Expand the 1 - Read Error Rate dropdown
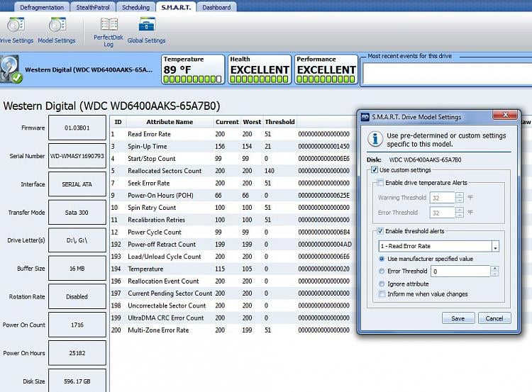 click(x=495, y=246)
